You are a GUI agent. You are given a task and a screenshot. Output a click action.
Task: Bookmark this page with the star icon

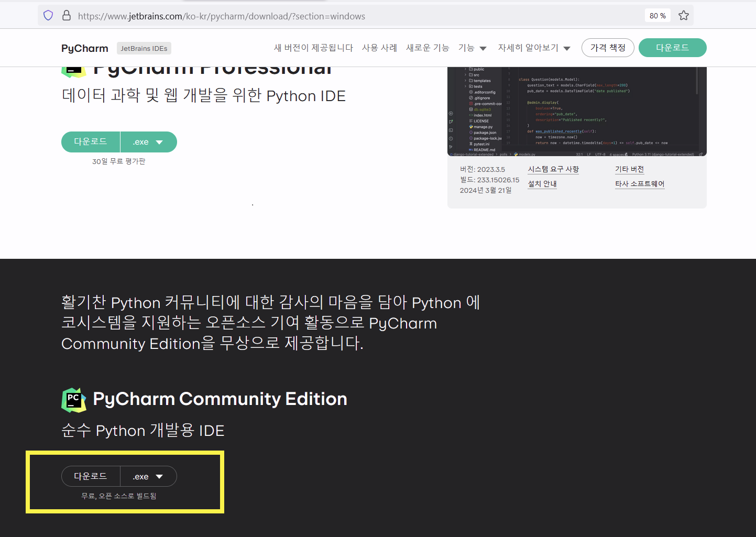[x=684, y=16]
